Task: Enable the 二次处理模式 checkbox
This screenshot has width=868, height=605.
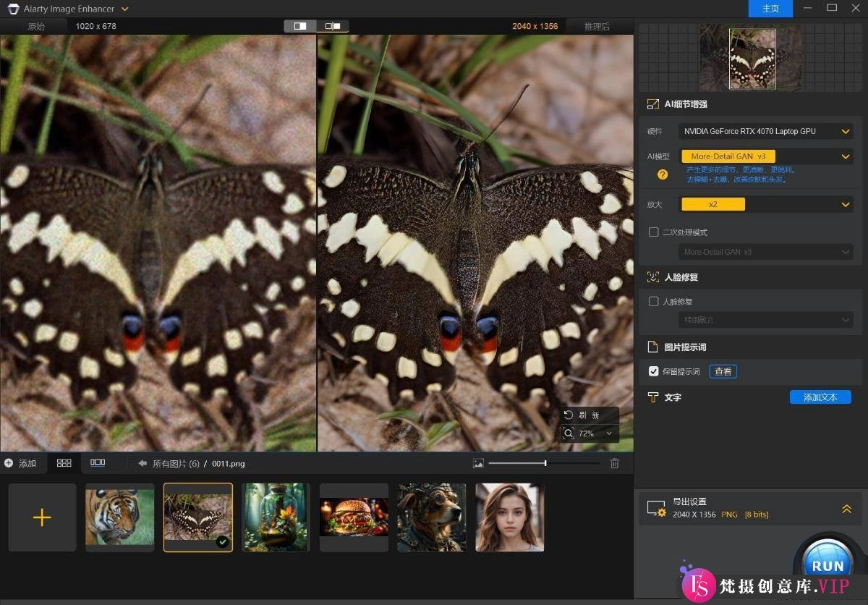Action: pos(654,232)
